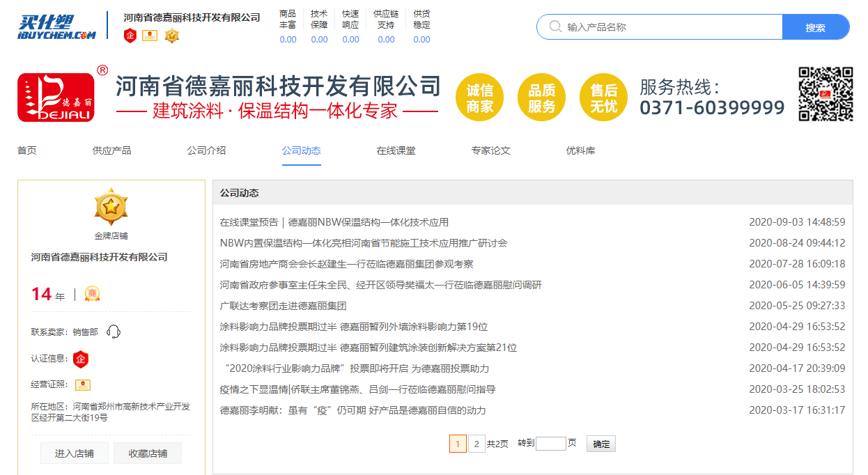Viewport: 868px width, 475px height.
Task: Open news 德嘉丽李明献：虽有“疫”仍可期
Action: click(353, 410)
